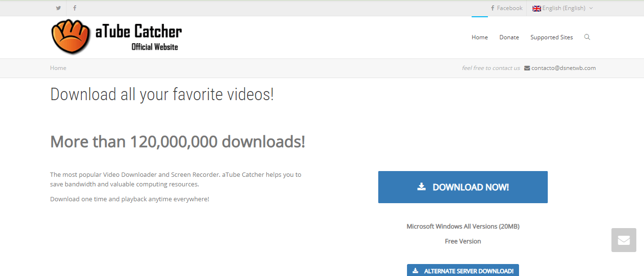Click the 'Free Version' text
The width and height of the screenshot is (644, 276).
pos(463,241)
